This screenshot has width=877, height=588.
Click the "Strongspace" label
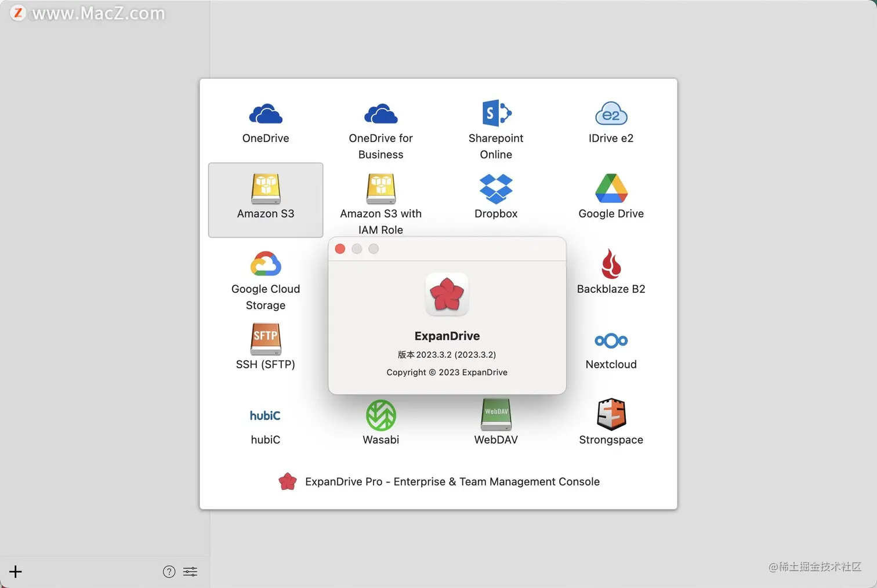611,440
